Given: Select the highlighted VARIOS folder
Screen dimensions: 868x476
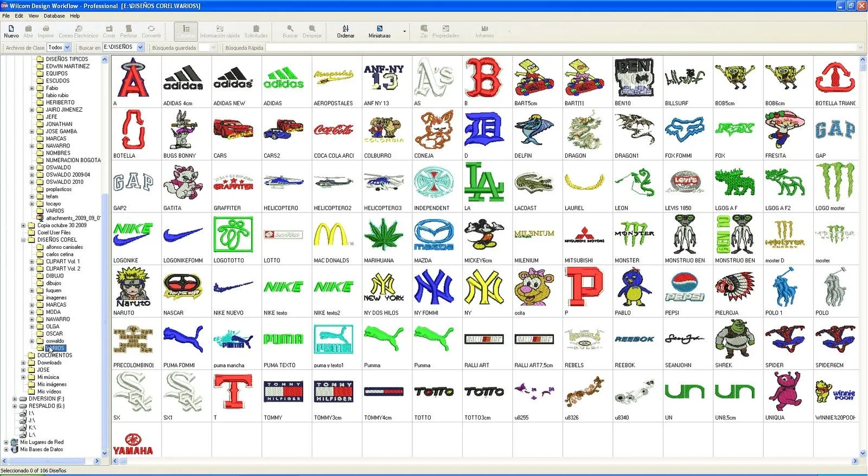Looking at the screenshot, I should [x=55, y=348].
